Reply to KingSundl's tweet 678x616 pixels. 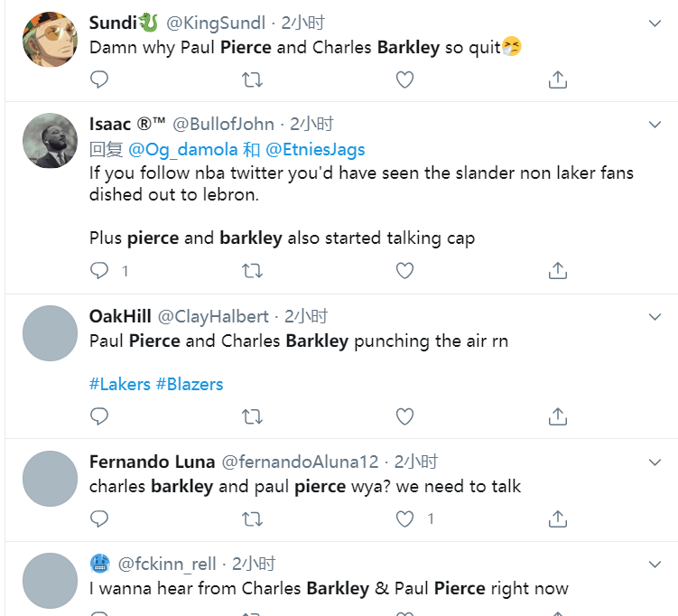99,79
